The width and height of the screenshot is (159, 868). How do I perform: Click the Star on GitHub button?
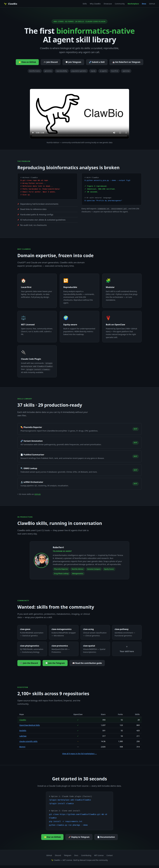pyautogui.click(x=52, y=837)
